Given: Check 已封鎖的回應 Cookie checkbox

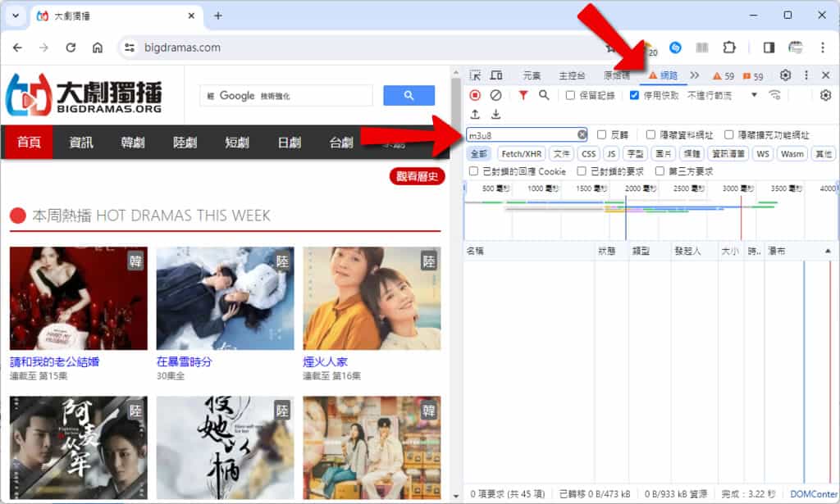Looking at the screenshot, I should pos(473,171).
